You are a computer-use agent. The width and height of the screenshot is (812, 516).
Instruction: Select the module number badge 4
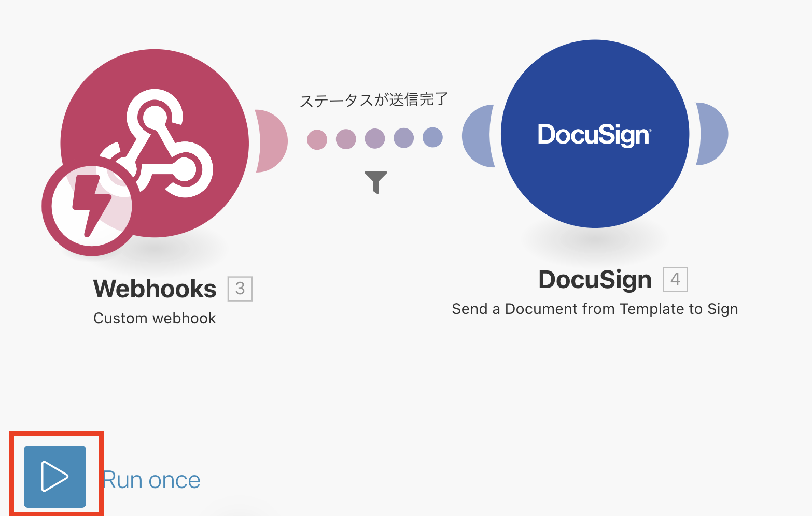(676, 279)
